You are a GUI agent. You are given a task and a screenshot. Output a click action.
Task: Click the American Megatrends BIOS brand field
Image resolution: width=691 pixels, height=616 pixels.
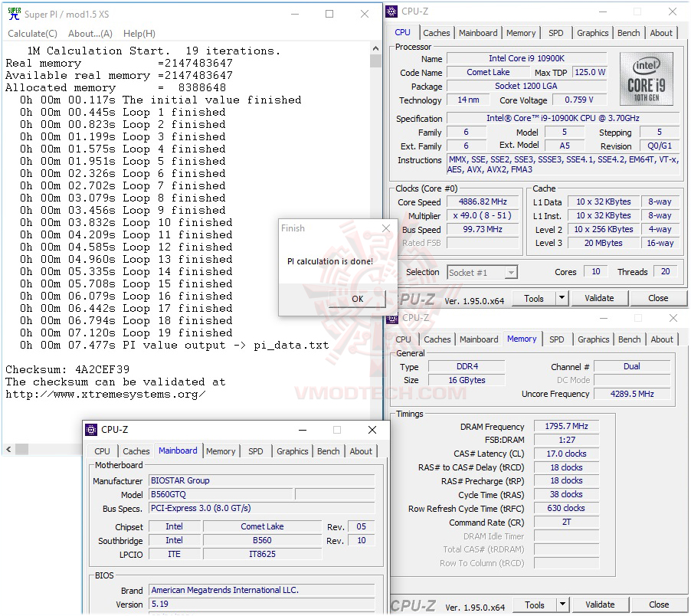(x=262, y=591)
